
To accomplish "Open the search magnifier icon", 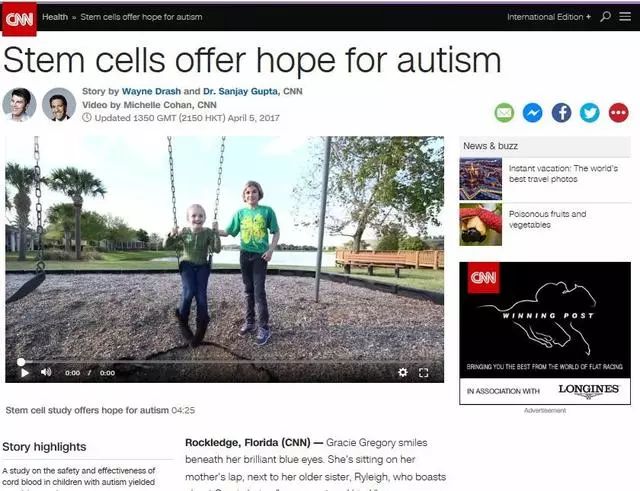I will 606,16.
